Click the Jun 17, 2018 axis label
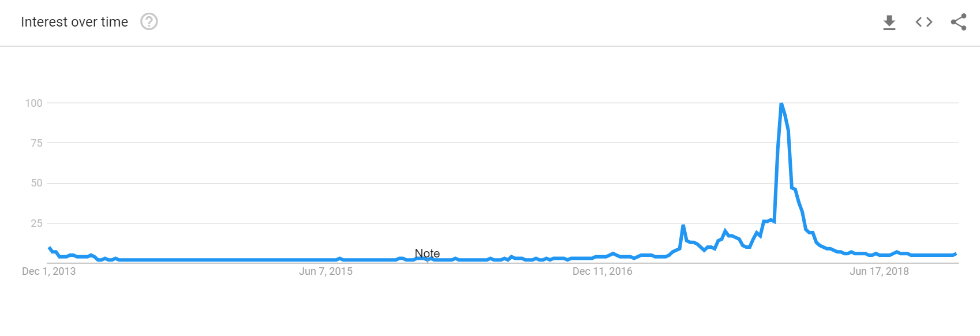 click(879, 271)
